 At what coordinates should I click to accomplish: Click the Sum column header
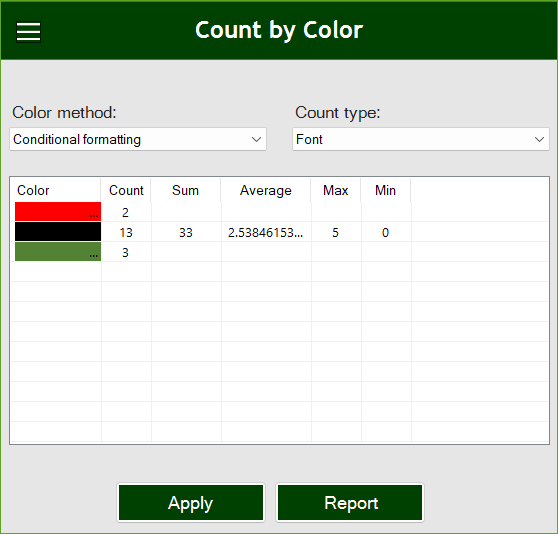click(186, 190)
